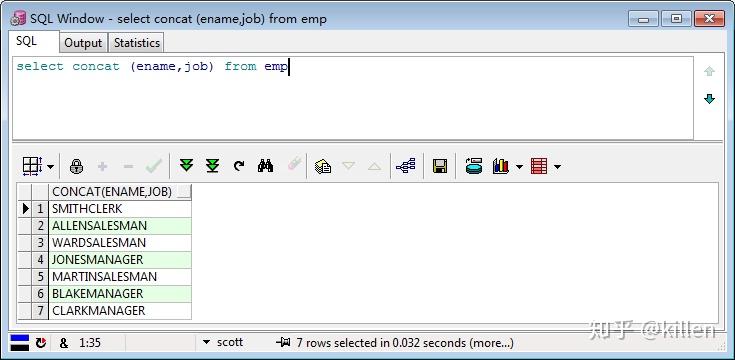Viewport: 735px width, 360px height.
Task: Toggle the edit data lock icon
Action: click(76, 166)
